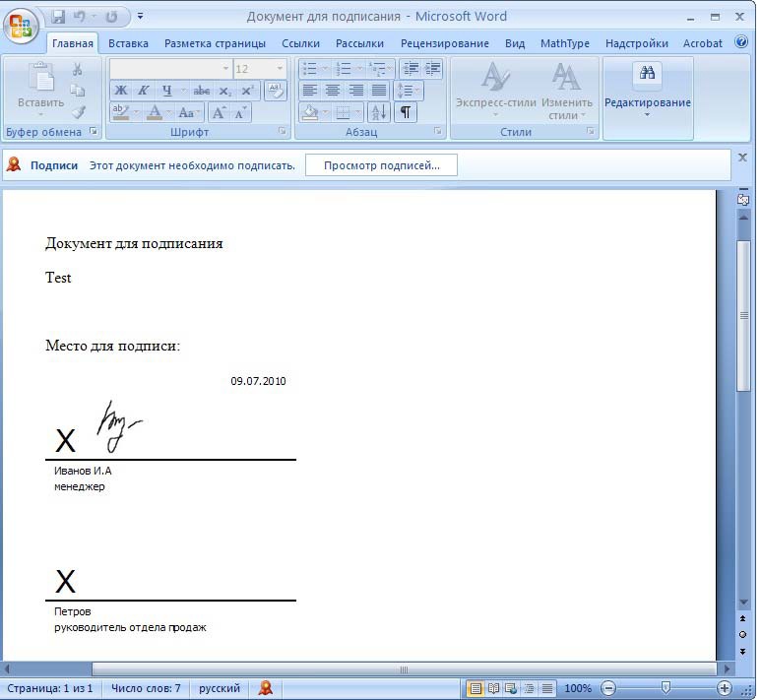Open Абзац dialog launcher

[438, 131]
